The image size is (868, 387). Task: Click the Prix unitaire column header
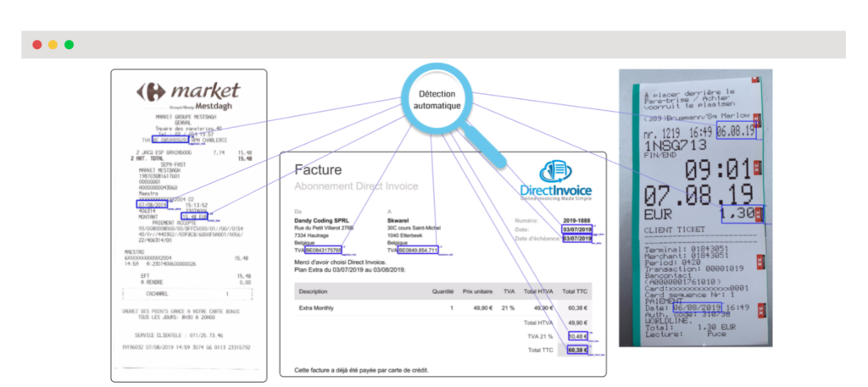click(478, 291)
